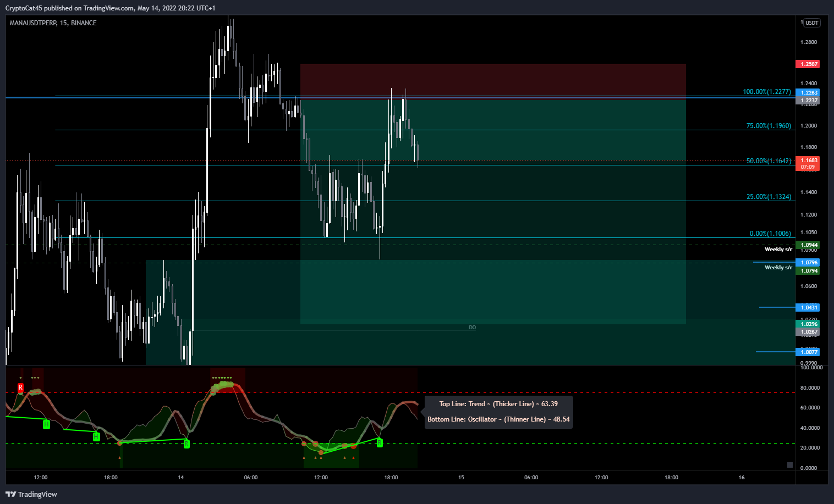Click the 20.0000 tick on oscillator scale
Image resolution: width=834 pixels, height=504 pixels.
point(810,448)
